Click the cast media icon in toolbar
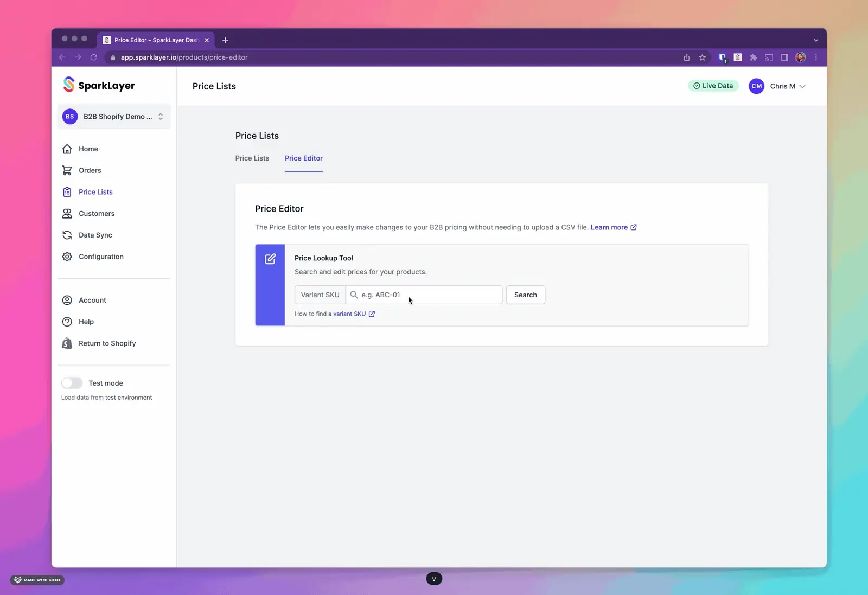 pos(769,57)
